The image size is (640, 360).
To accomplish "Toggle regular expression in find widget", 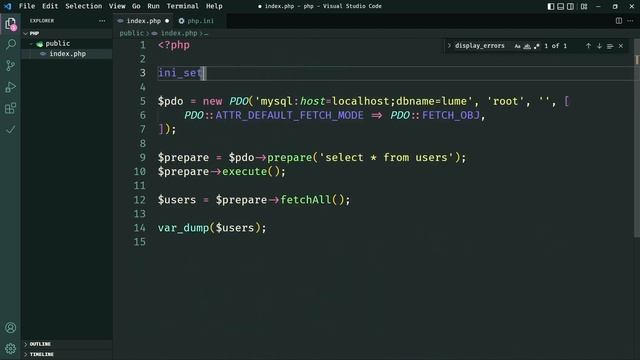I will pos(536,46).
